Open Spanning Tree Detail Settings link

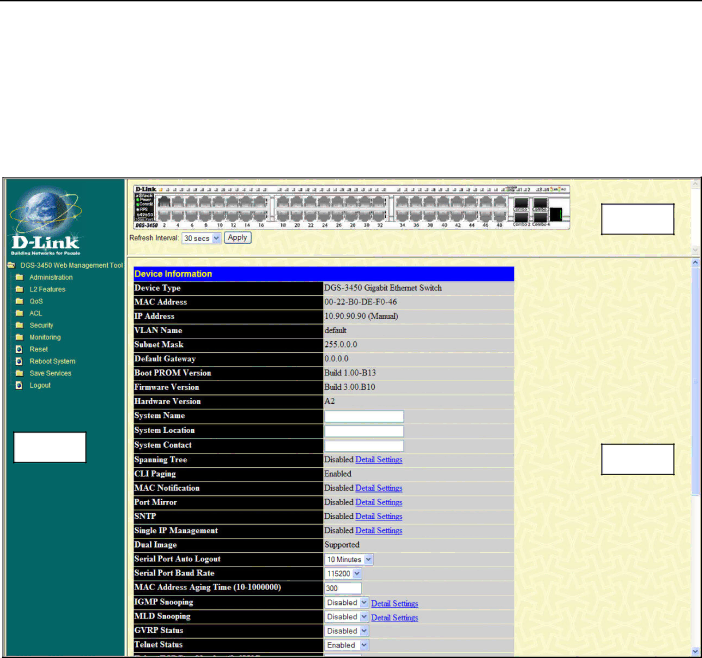point(379,460)
